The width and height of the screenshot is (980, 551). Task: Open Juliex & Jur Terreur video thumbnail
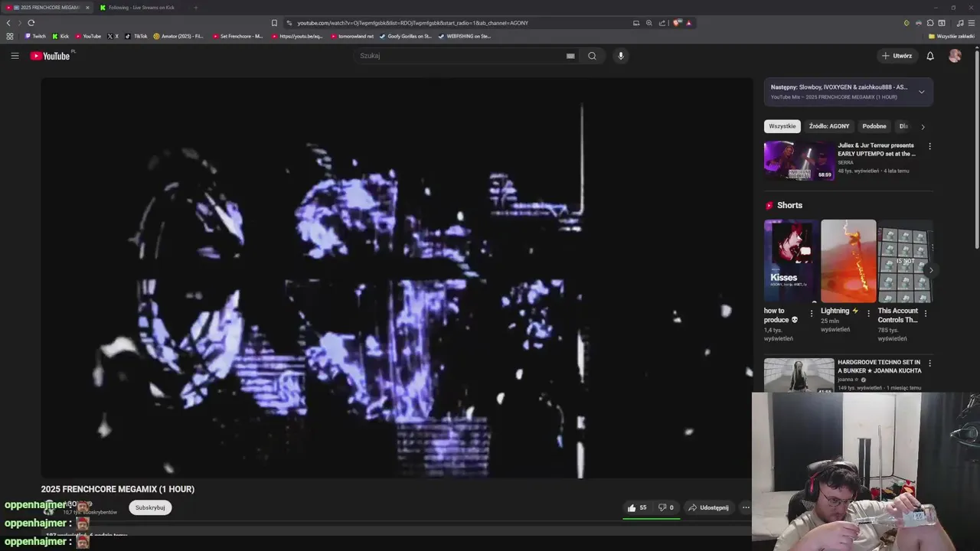click(x=799, y=161)
